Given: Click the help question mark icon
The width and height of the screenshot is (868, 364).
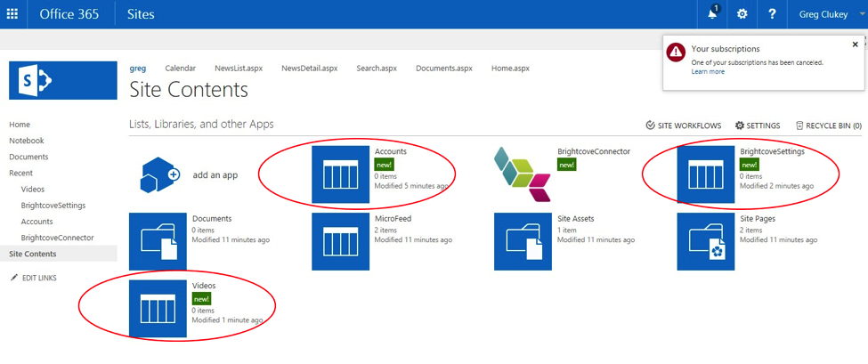Looking at the screenshot, I should click(x=772, y=14).
